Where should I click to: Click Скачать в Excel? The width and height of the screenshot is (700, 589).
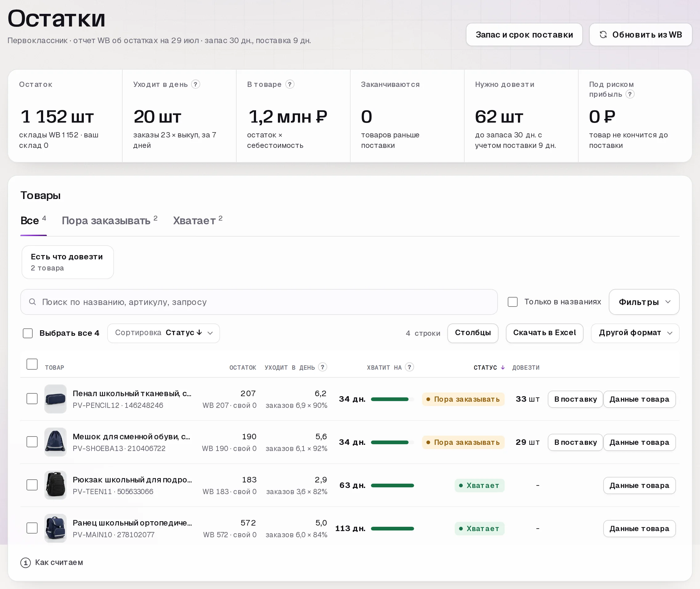coord(544,333)
